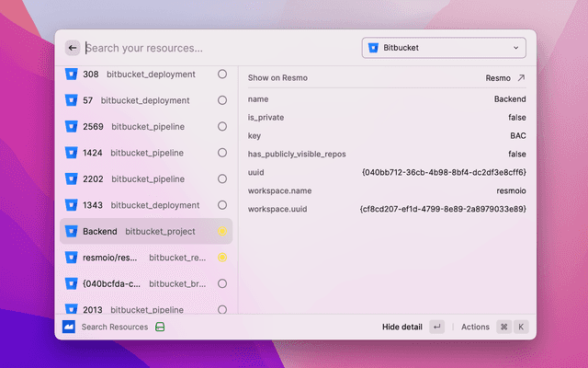Click the Hide detail button
This screenshot has width=588, height=368.
(x=402, y=327)
